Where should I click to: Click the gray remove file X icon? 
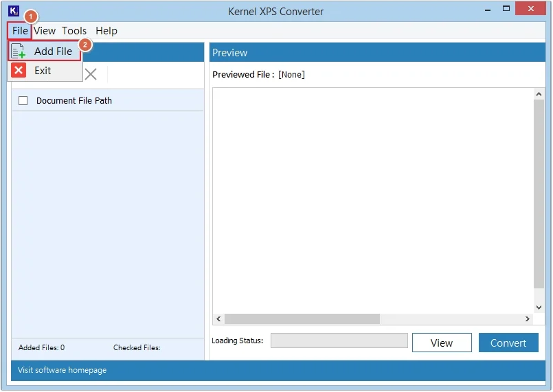[91, 74]
